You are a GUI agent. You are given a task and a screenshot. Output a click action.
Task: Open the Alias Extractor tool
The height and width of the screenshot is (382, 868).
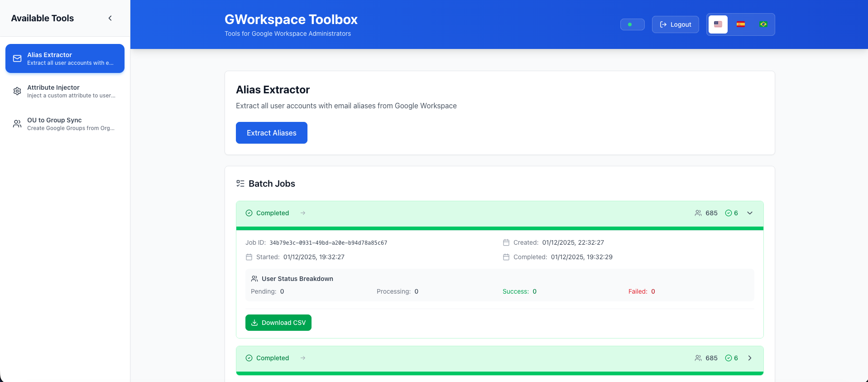(x=65, y=58)
